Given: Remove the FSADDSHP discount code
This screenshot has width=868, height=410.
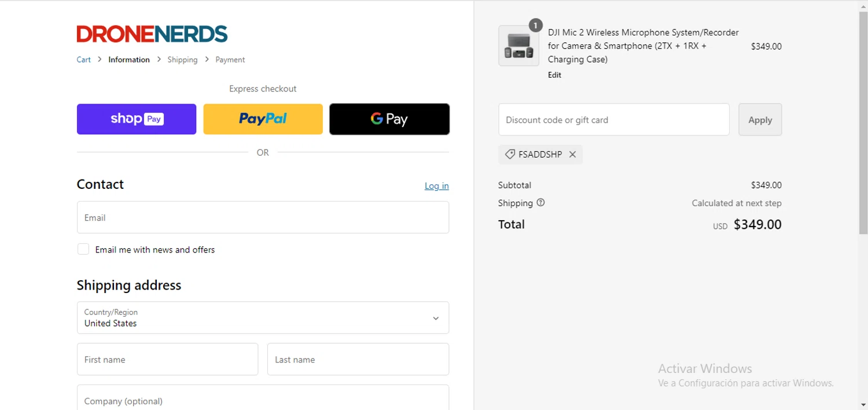Looking at the screenshot, I should [x=572, y=155].
